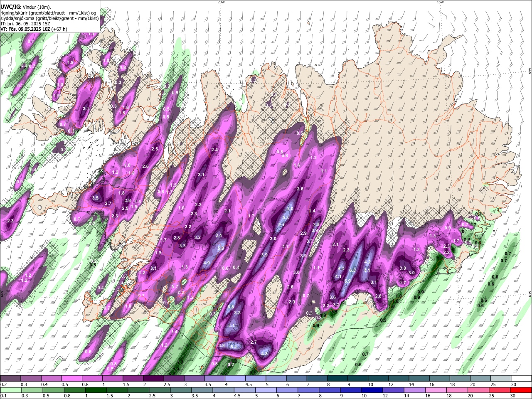532x399 pixels.
Task: Select upper scale swatch between 0.5 and 0.8
Action: tap(72, 379)
